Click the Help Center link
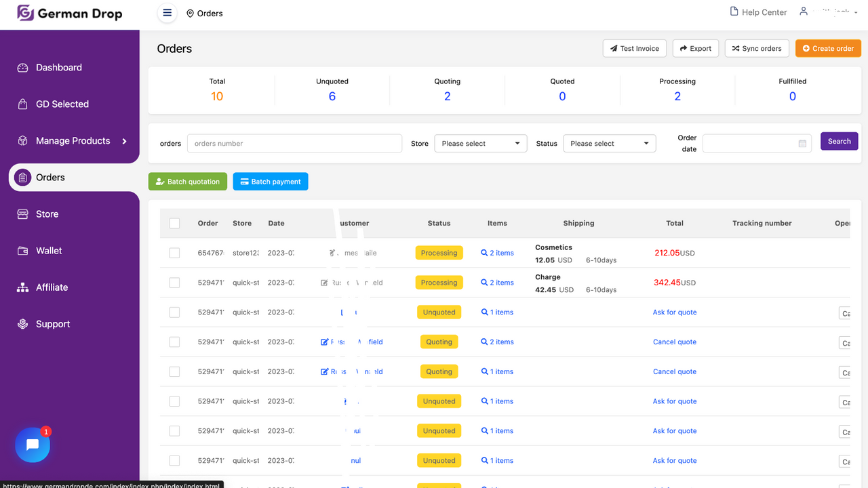 [764, 12]
